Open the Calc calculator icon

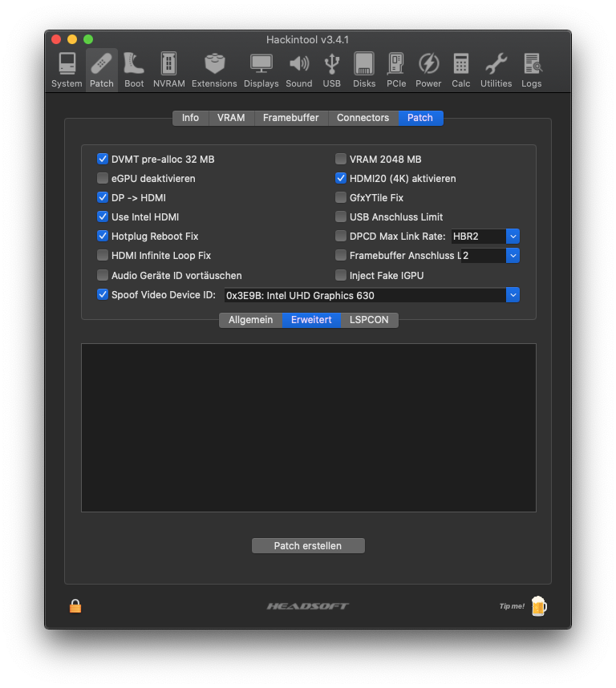click(460, 71)
